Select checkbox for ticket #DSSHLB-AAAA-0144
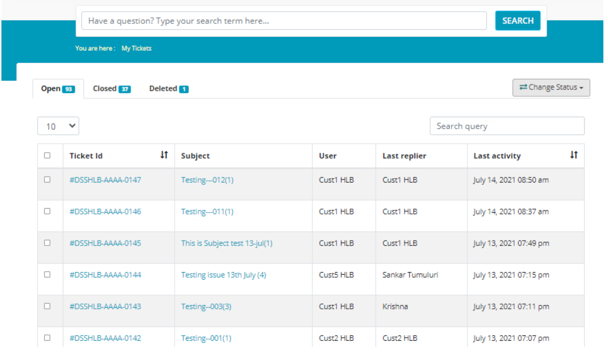The height and width of the screenshot is (364, 608). [x=47, y=275]
